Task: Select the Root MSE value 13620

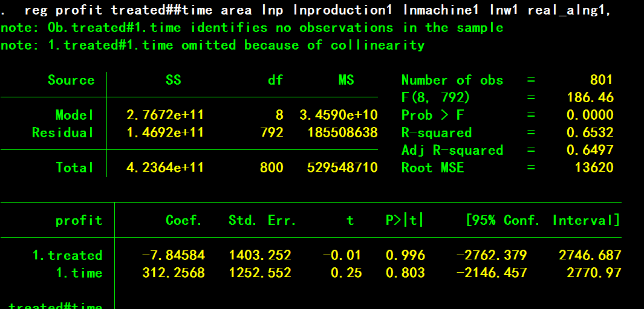Action: (x=594, y=168)
